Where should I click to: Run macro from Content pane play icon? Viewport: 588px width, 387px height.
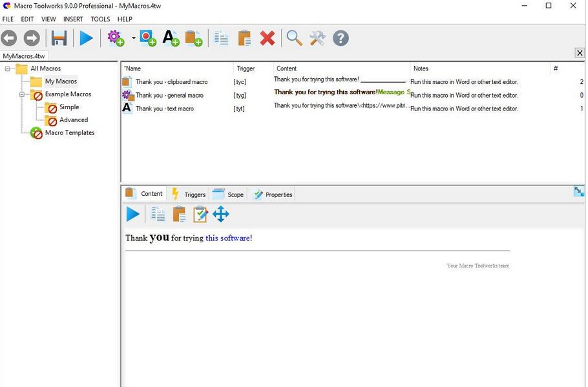pyautogui.click(x=132, y=214)
